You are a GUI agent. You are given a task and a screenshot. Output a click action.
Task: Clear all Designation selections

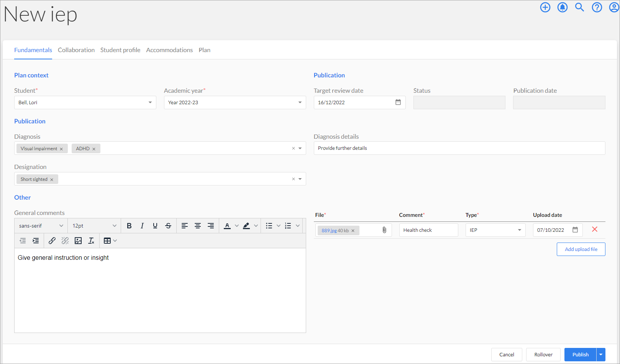click(294, 179)
